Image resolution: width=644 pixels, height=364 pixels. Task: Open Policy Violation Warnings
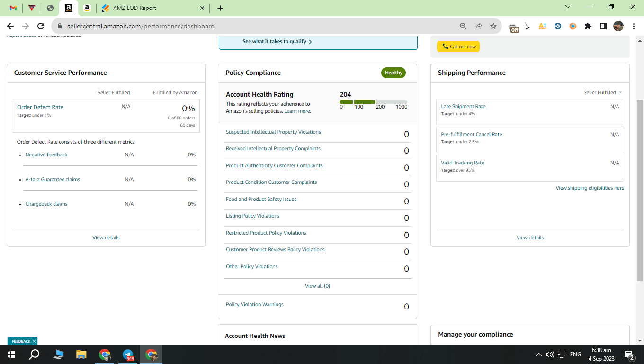click(255, 304)
